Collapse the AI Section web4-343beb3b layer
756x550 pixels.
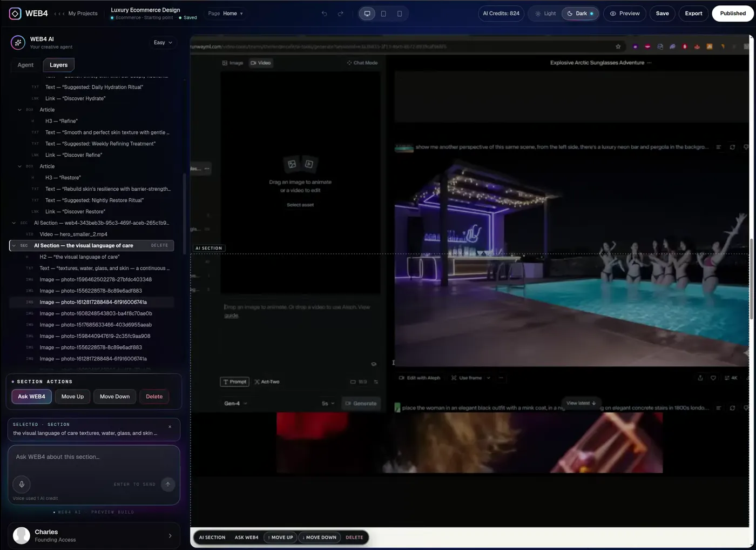point(14,223)
